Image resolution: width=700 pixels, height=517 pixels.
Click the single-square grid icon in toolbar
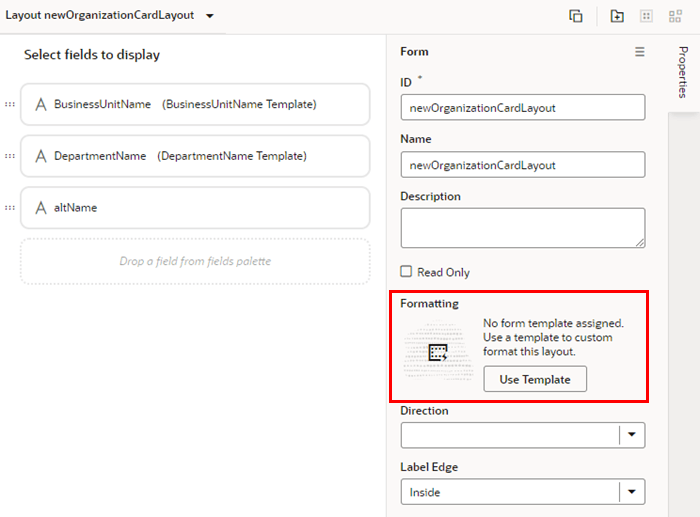pos(646,16)
